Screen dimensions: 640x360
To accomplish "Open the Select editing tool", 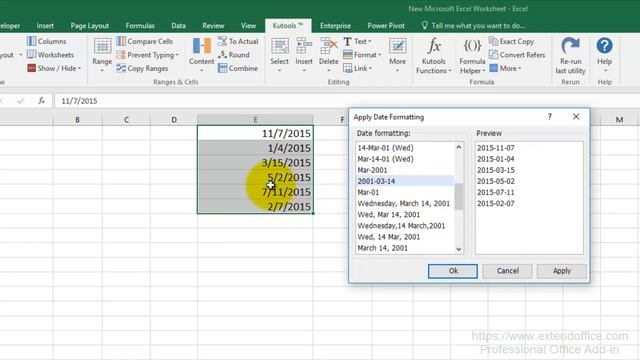I will tap(280, 55).
